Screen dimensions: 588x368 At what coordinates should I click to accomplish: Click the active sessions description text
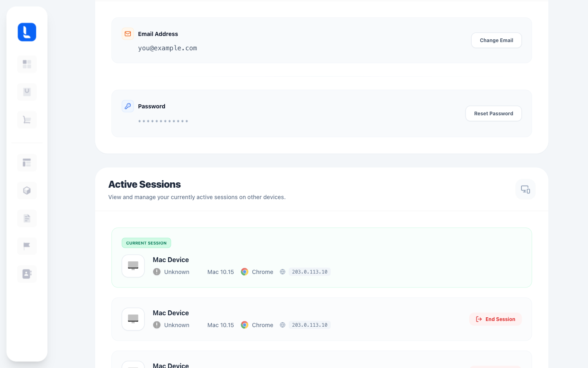pyautogui.click(x=197, y=197)
